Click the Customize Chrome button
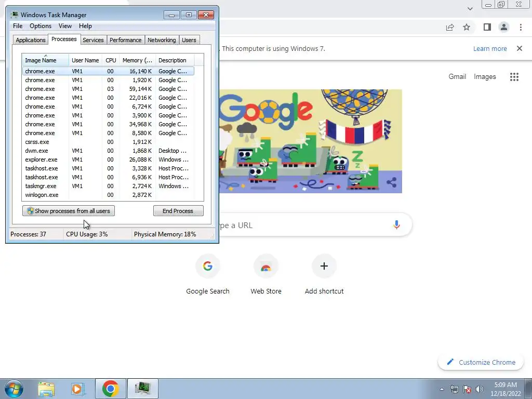This screenshot has width=532, height=399. (x=481, y=362)
